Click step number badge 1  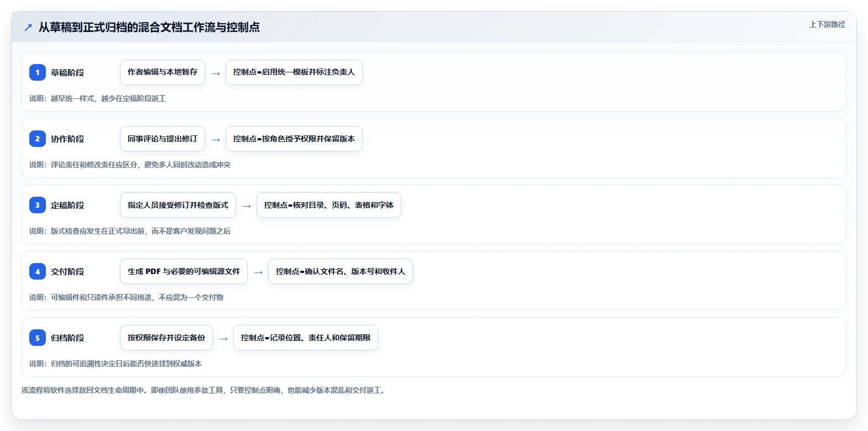coord(38,72)
